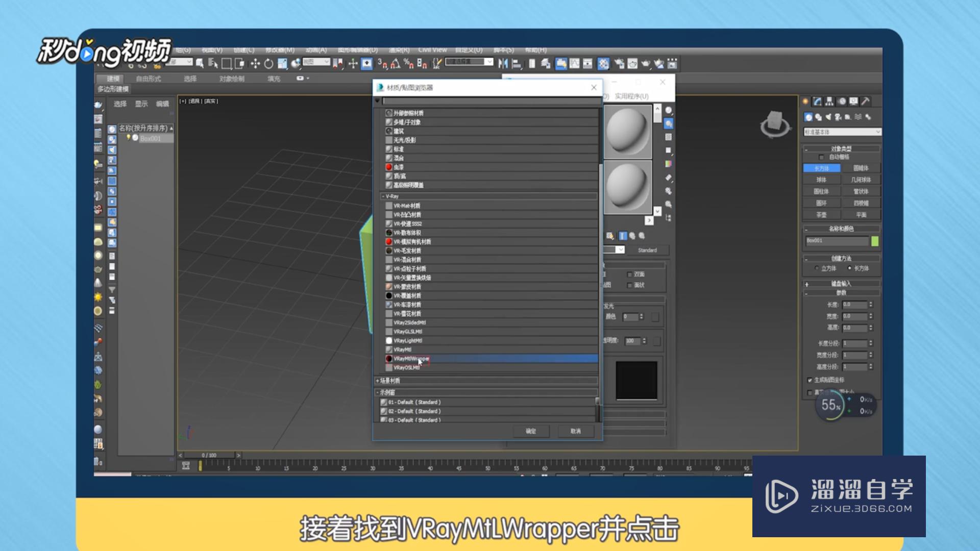The image size is (980, 551).
Task: Select 02 - Default (Standard) sample
Action: (x=487, y=411)
